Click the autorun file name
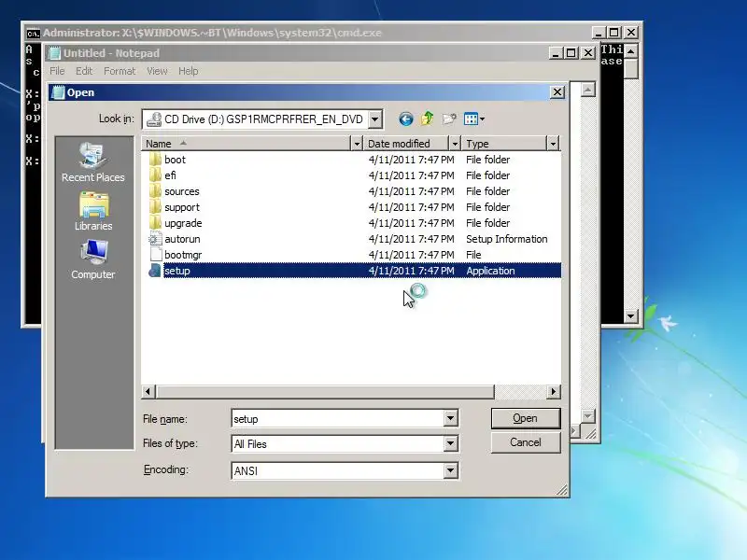The width and height of the screenshot is (747, 560). (x=182, y=239)
